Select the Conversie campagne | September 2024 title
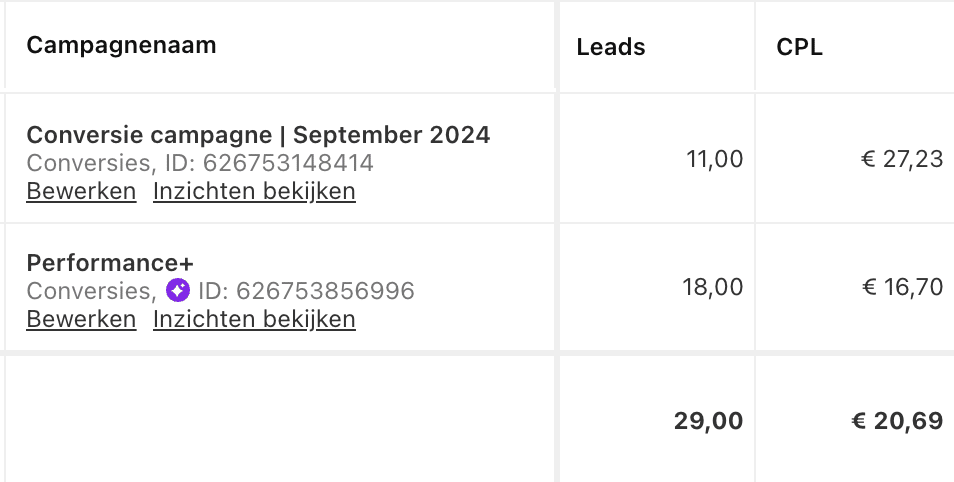954x482 pixels. point(258,135)
